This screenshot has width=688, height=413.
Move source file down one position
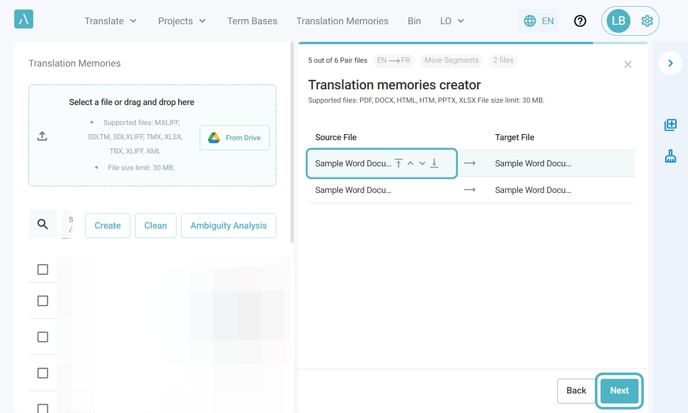pos(422,163)
